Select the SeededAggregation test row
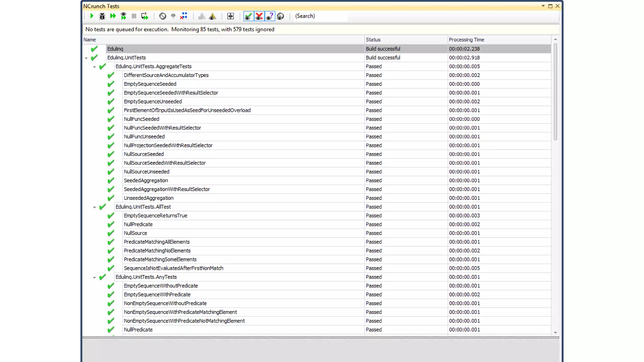 [146, 180]
